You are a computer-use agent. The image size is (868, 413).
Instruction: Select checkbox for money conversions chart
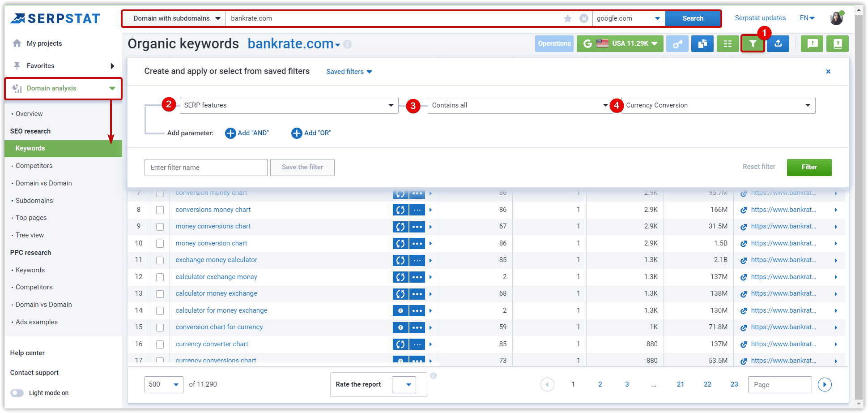point(160,227)
